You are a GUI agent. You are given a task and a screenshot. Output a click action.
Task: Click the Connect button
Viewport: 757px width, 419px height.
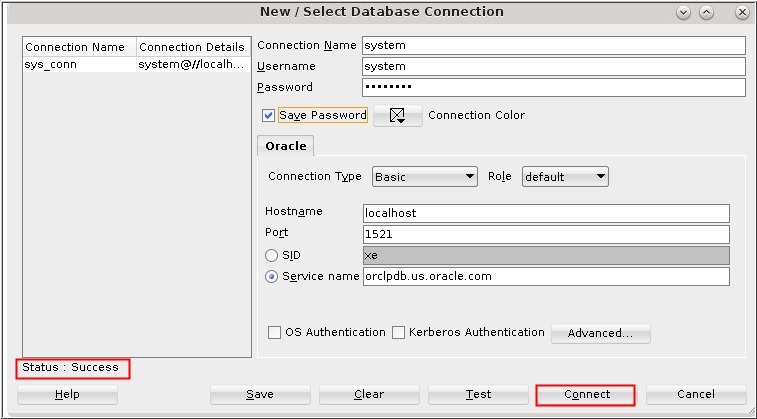pyautogui.click(x=587, y=394)
